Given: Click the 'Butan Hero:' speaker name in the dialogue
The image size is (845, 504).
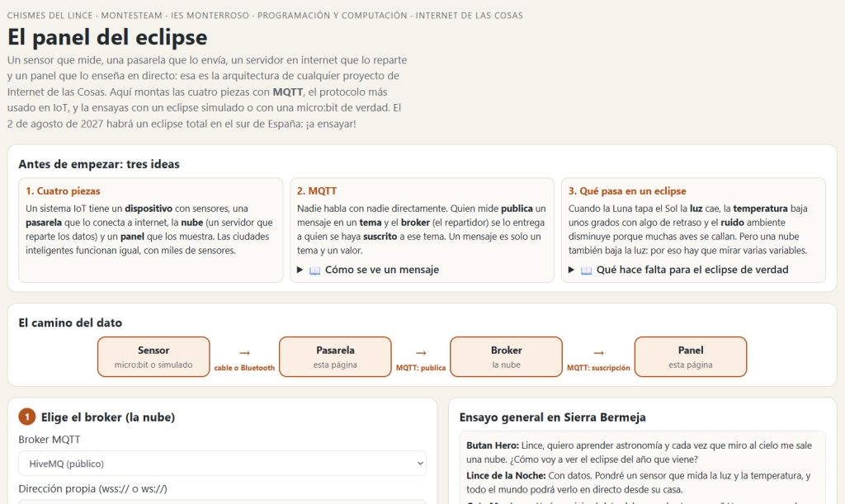Looking at the screenshot, I should (x=493, y=445).
